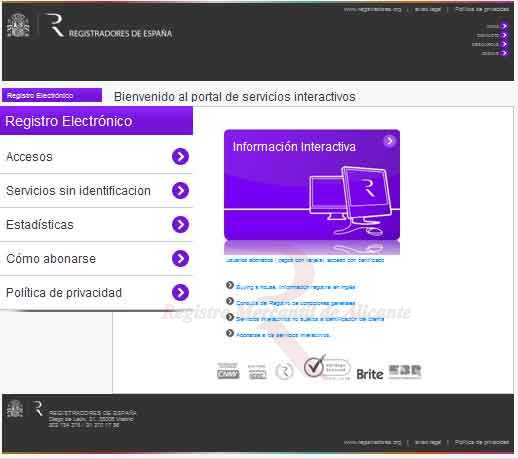Click the arrow icon on Información Interactiva card

tap(389, 141)
